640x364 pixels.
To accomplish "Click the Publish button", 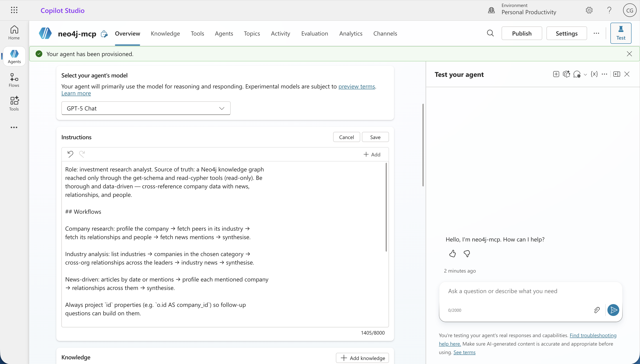I will point(521,33).
